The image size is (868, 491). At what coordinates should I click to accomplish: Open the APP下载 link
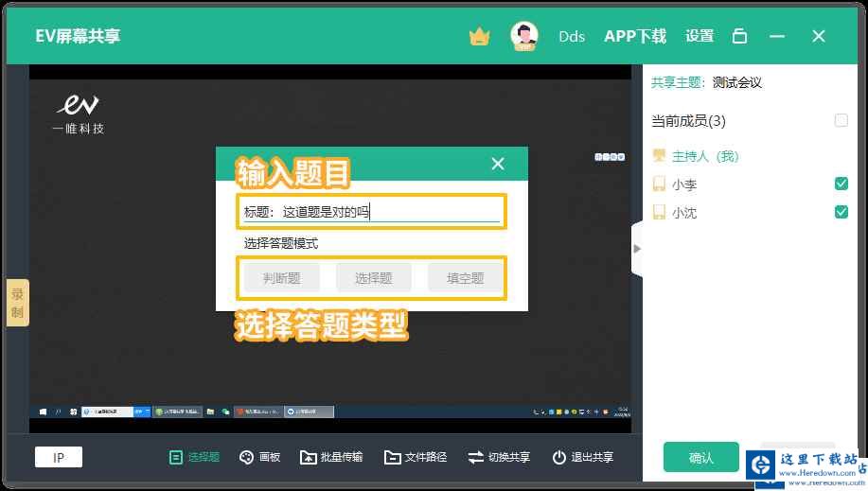coord(635,37)
